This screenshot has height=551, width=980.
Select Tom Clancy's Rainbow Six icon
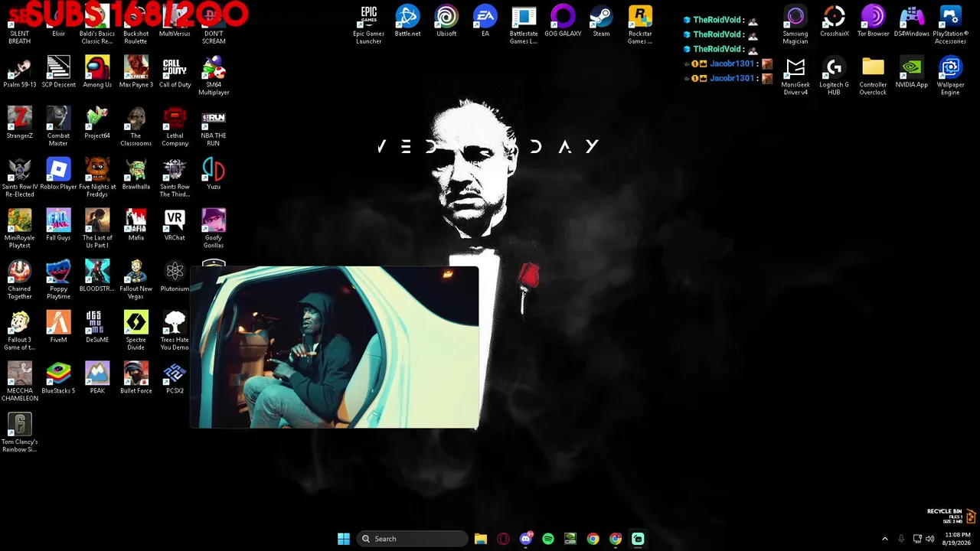[20, 433]
